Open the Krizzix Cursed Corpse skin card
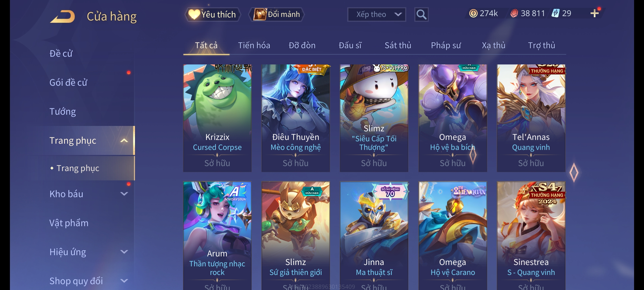644x290 pixels. click(x=217, y=118)
